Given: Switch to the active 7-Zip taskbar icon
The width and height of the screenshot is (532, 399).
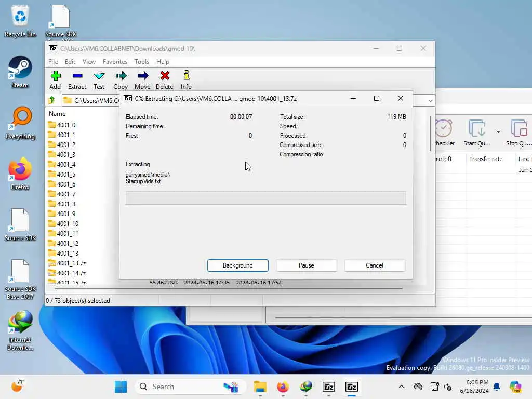Looking at the screenshot, I should [352, 387].
